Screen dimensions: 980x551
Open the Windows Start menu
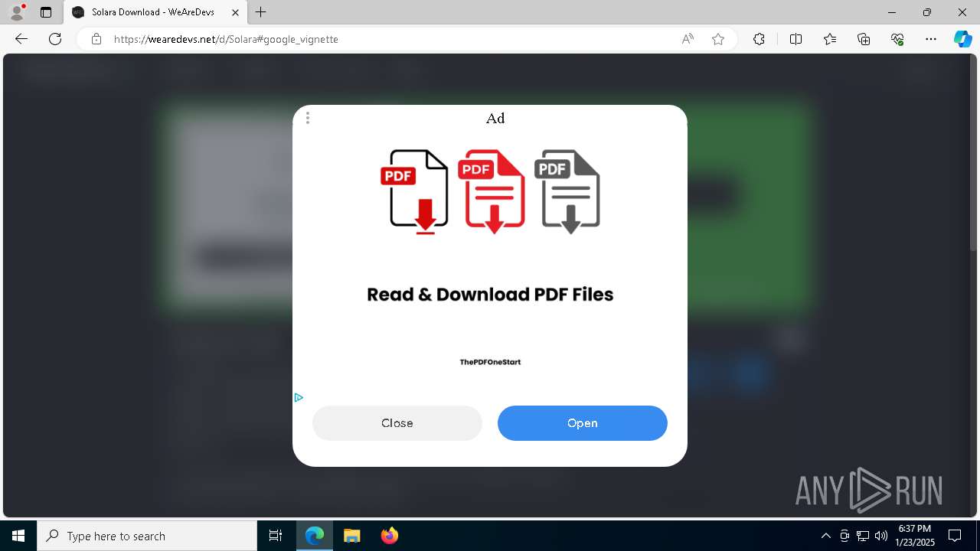18,536
